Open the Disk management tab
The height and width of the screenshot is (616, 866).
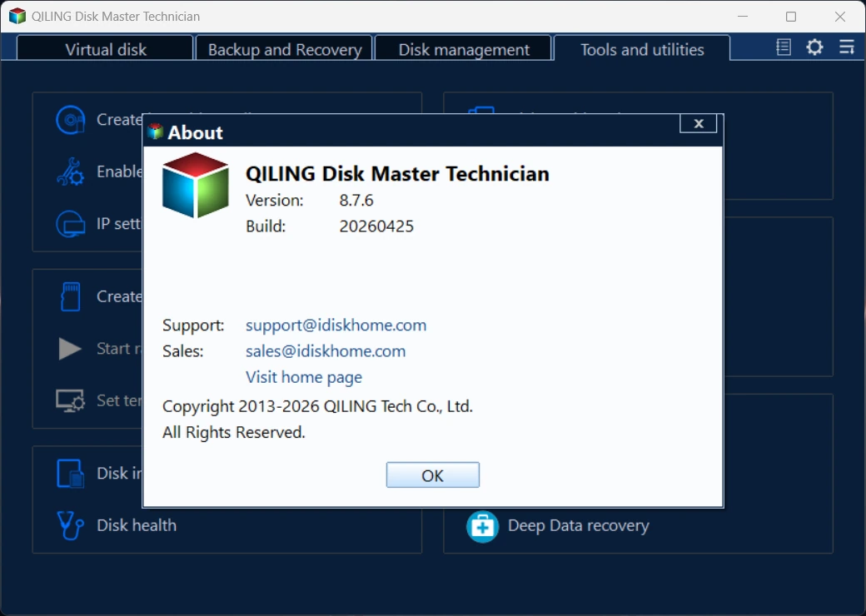(463, 49)
